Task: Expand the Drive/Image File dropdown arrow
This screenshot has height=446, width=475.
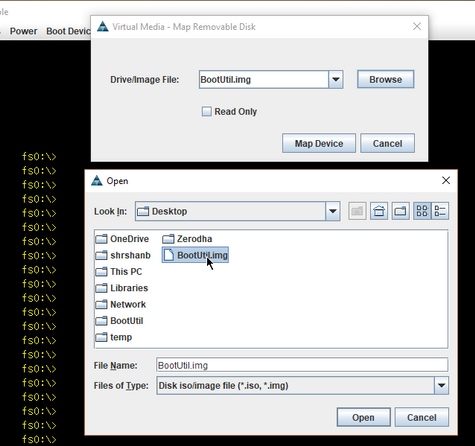Action: coord(336,79)
